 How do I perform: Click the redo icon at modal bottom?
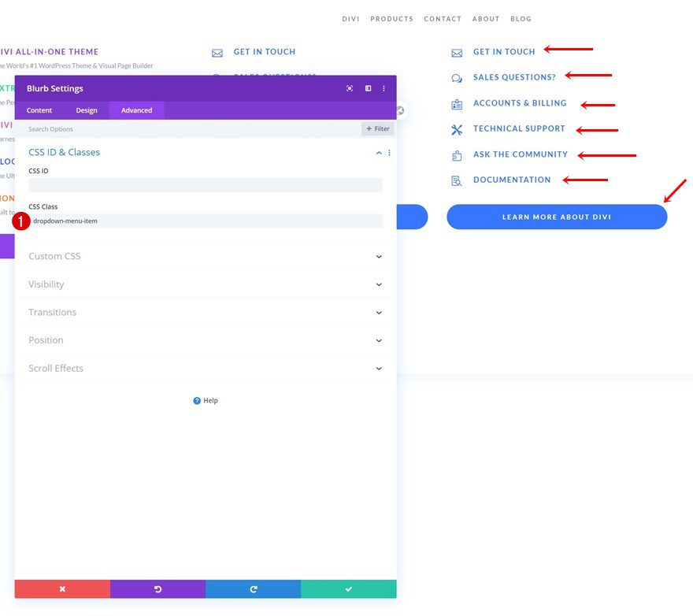(x=253, y=588)
